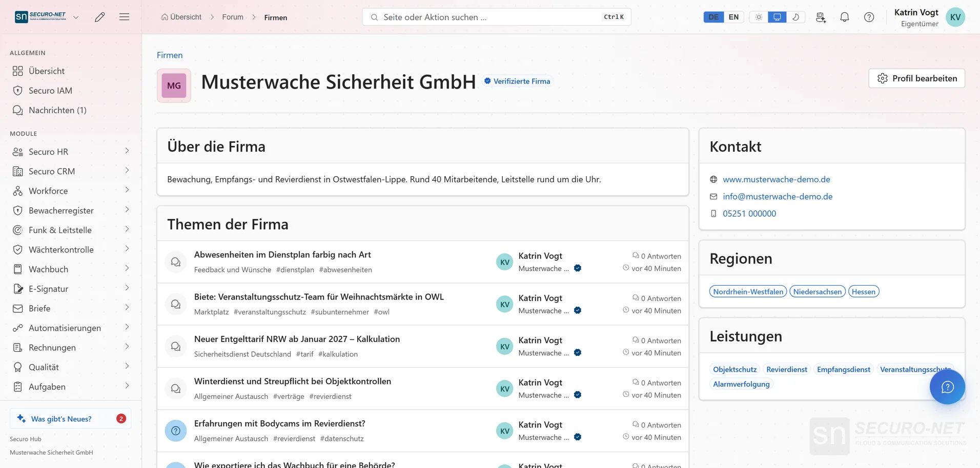
Task: Open the Securo-Net logo workspace dropdown
Action: 47,17
